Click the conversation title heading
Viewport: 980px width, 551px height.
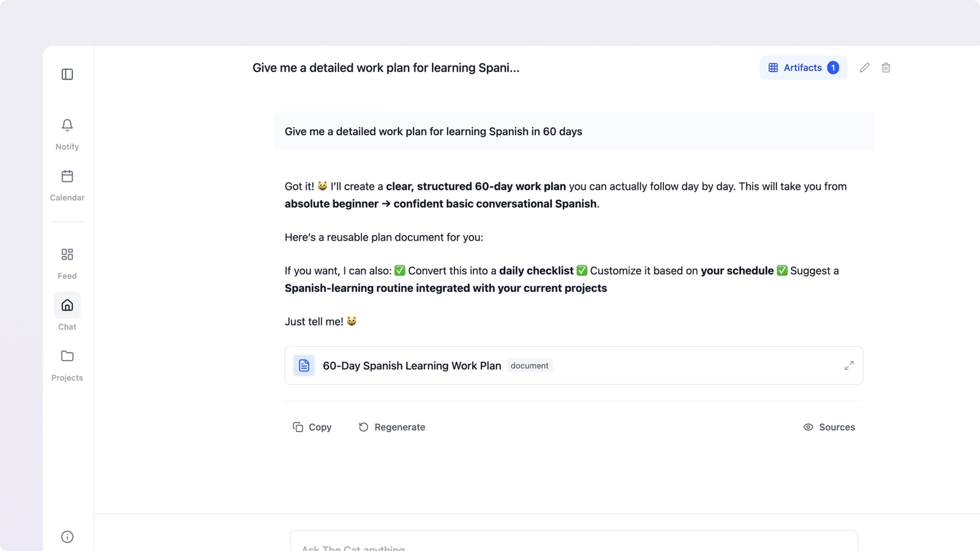pyautogui.click(x=386, y=68)
